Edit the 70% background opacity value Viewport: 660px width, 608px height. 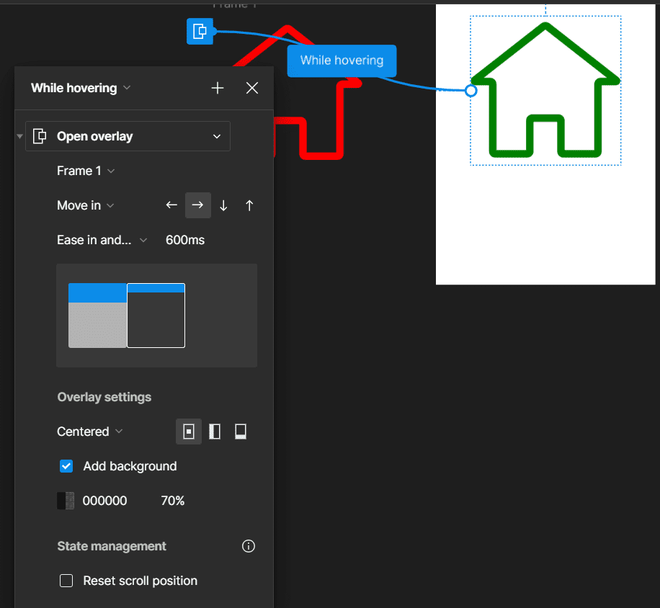173,501
